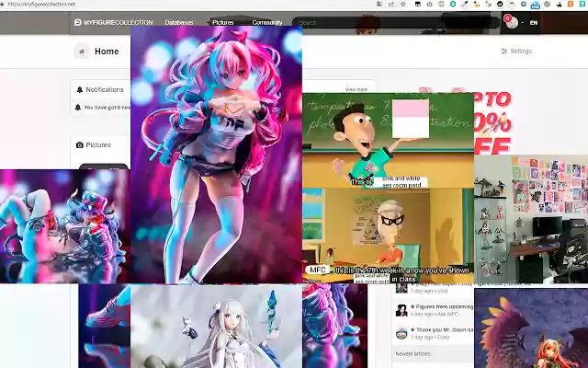Click the red percent-off sale banner
588x368 pixels.
coord(492,123)
